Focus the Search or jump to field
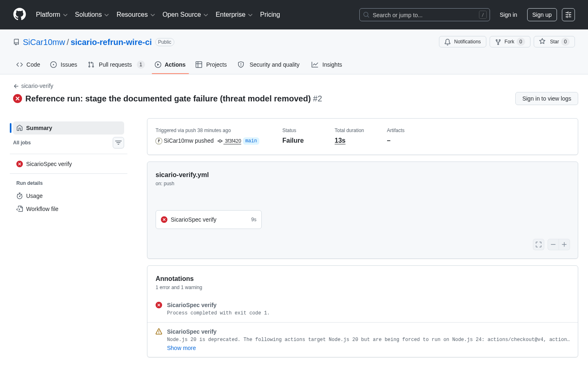Screen dimensions: 588x368 424,15
